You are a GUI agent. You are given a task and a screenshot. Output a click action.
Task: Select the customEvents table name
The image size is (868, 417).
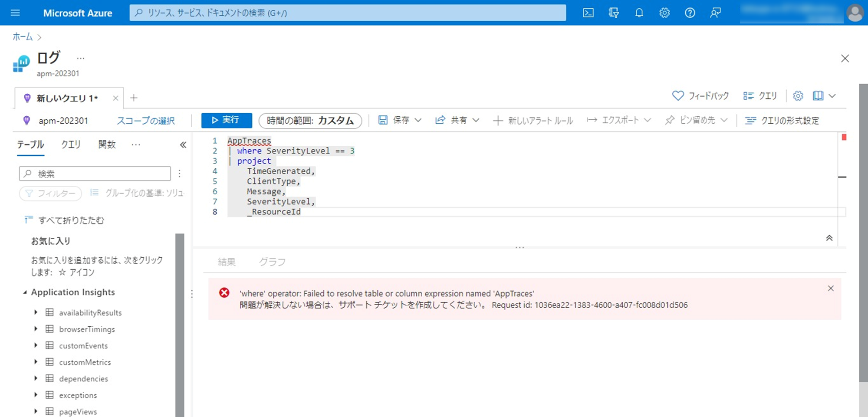[x=83, y=346]
